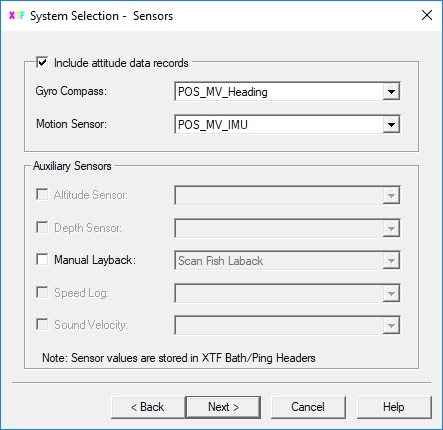Tick the Altitude Sensor checkbox
Image resolution: width=443 pixels, height=430 pixels.
pyautogui.click(x=42, y=194)
